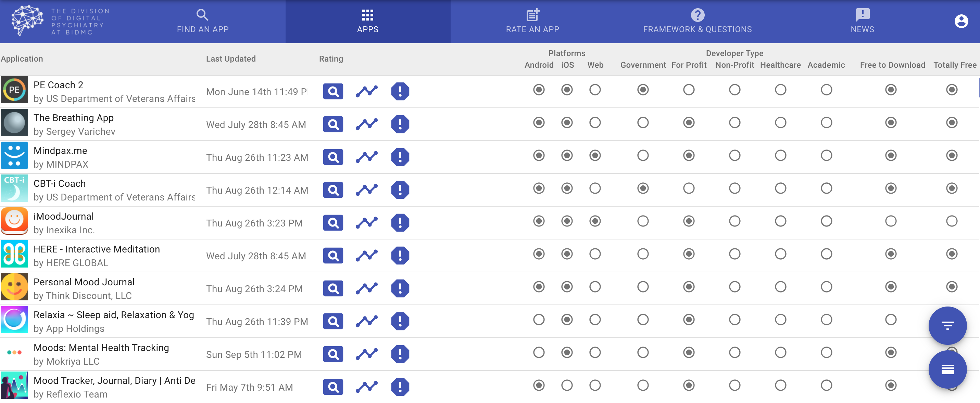
Task: Toggle Relaxia Android radio button
Action: [538, 320]
